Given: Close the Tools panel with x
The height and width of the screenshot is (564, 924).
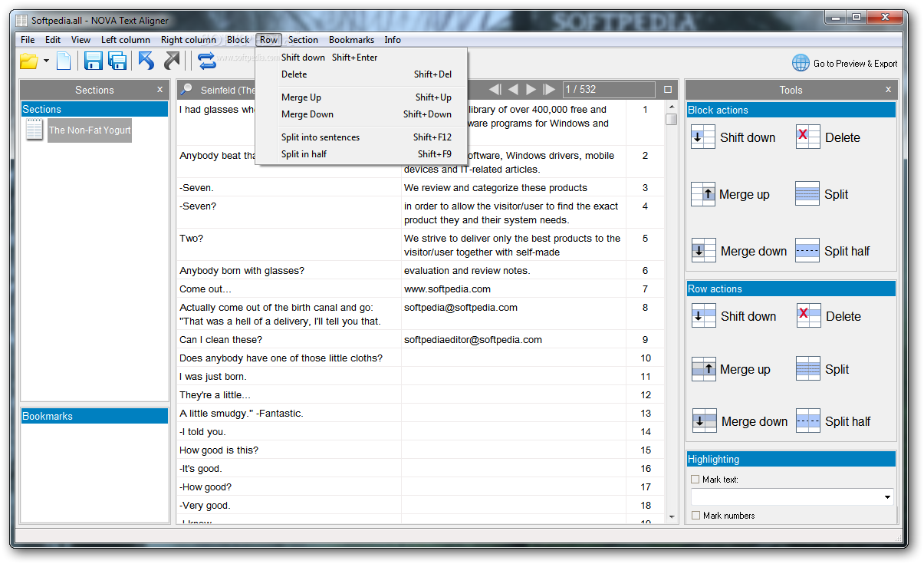Looking at the screenshot, I should click(x=889, y=89).
